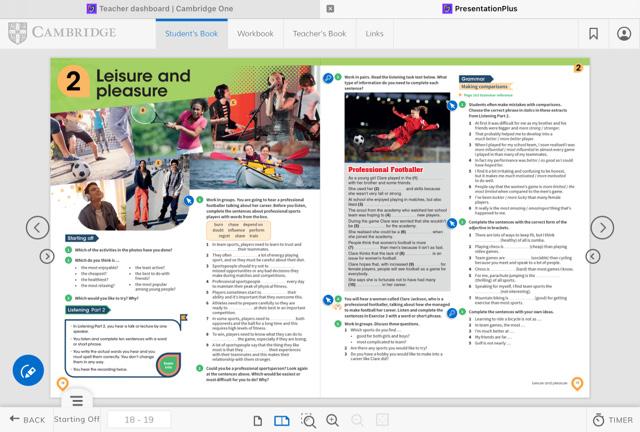Click hotspot icon beside Grammar exercise 1
The image size is (640, 432).
[452, 106]
